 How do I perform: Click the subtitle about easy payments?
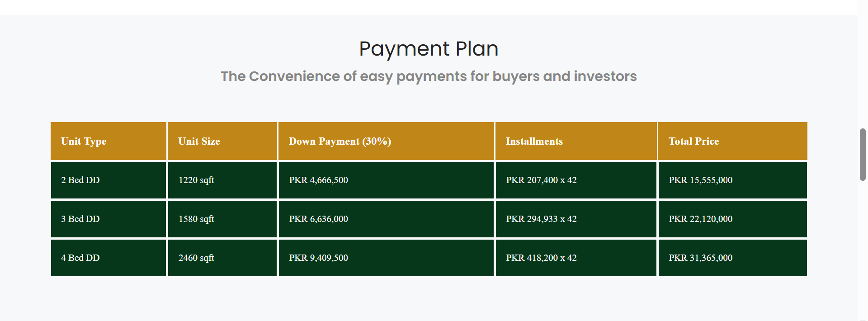[x=429, y=76]
